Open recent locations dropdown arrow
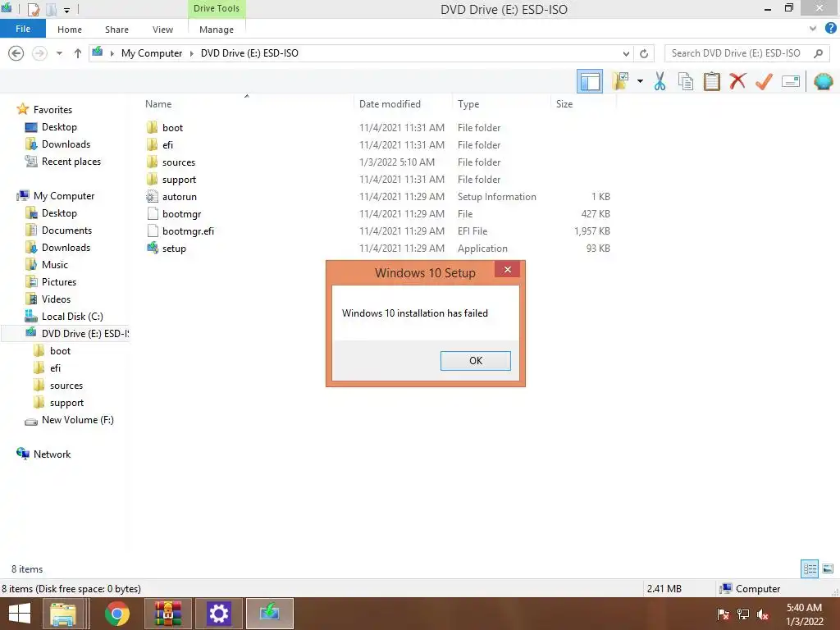840x630 pixels. [x=59, y=53]
